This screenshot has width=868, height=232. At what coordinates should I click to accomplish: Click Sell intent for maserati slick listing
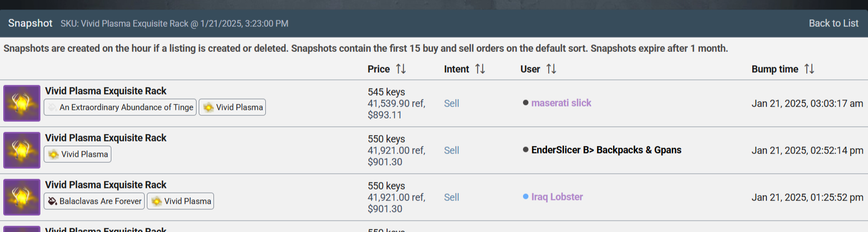[451, 104]
